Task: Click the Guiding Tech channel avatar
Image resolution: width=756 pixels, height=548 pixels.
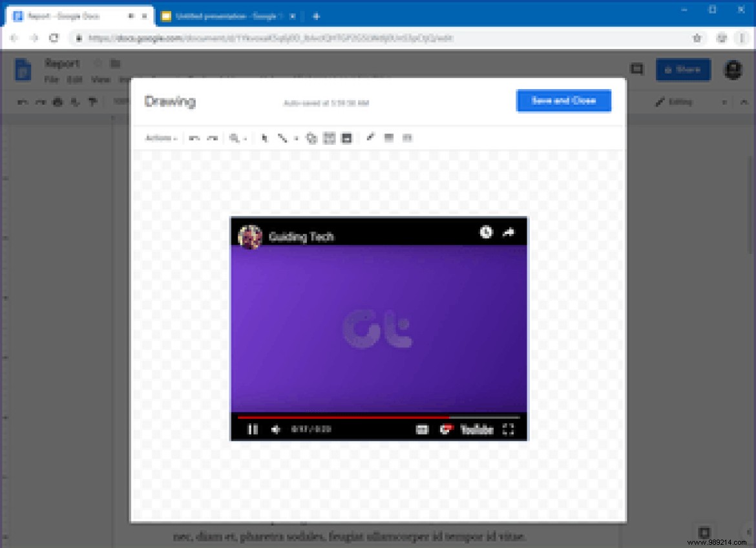Action: [x=249, y=235]
